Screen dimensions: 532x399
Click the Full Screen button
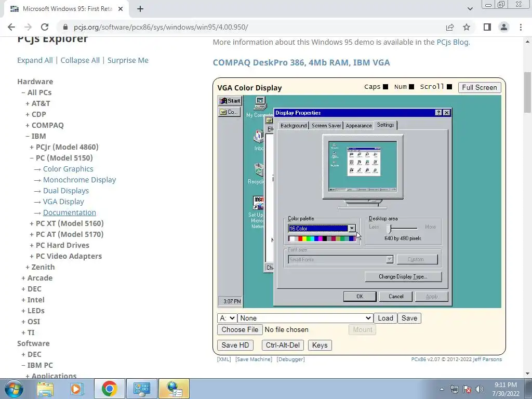480,87
